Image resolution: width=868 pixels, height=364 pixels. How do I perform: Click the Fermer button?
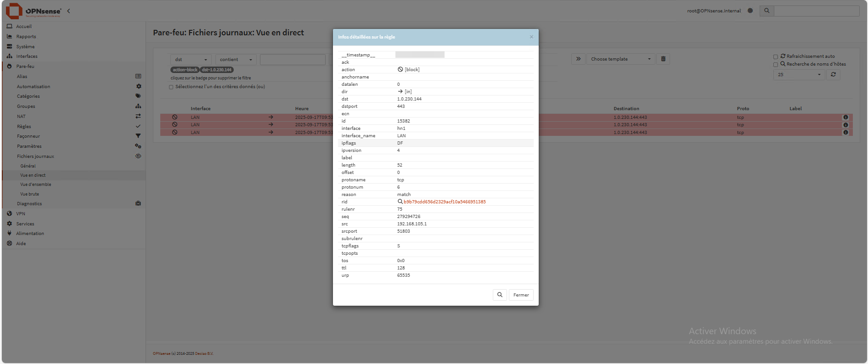point(521,295)
